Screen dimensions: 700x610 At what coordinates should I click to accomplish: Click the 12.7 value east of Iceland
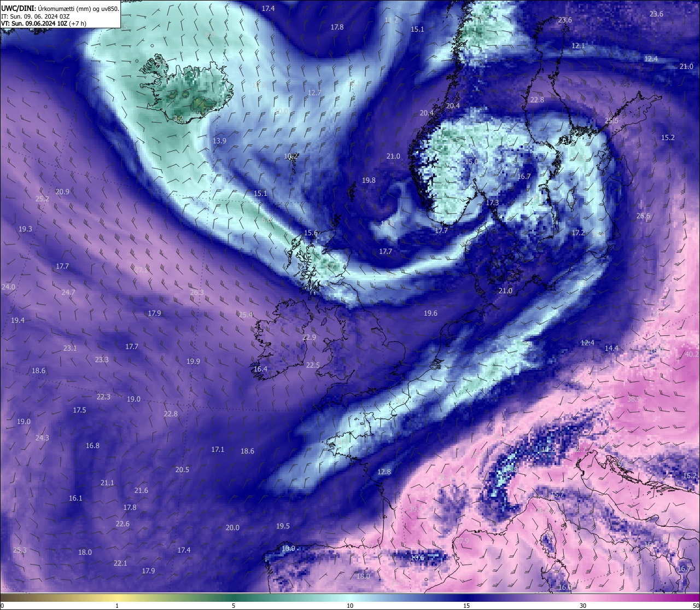[314, 93]
